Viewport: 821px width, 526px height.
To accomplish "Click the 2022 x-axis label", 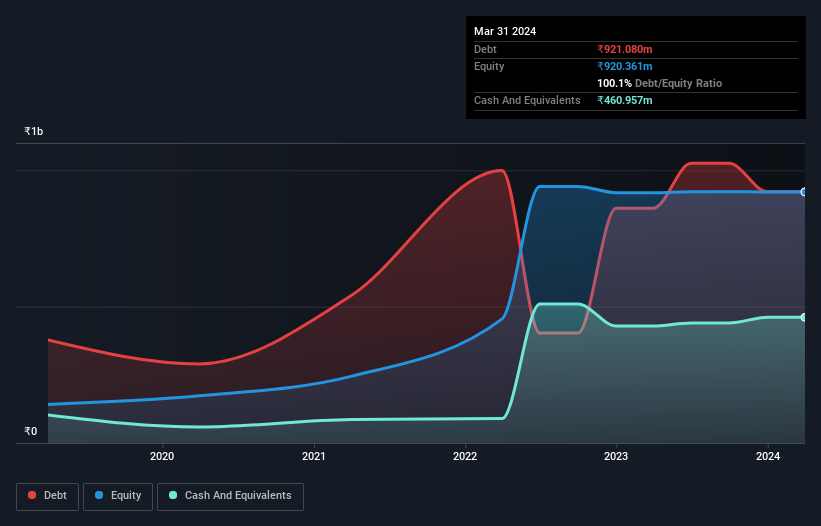I will [x=465, y=456].
